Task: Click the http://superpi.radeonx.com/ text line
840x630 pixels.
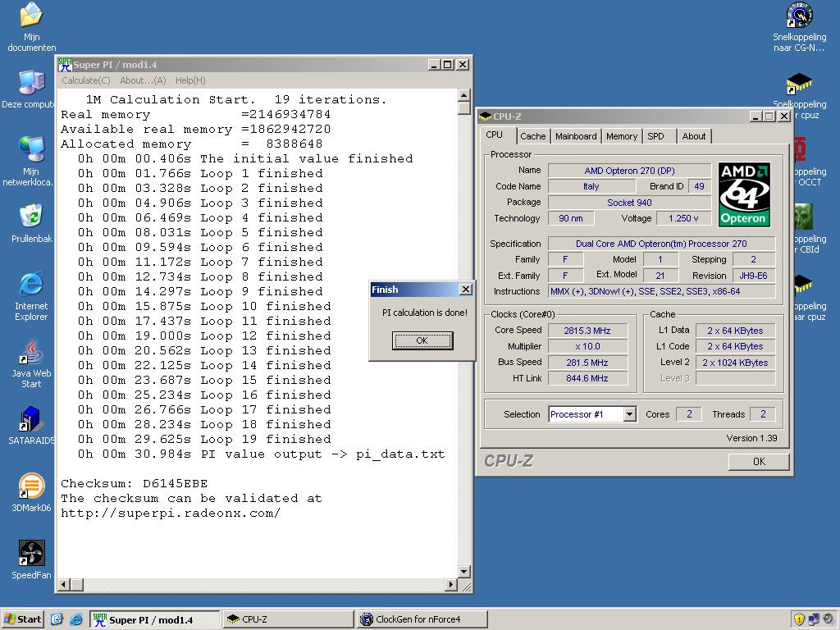Action: point(171,513)
